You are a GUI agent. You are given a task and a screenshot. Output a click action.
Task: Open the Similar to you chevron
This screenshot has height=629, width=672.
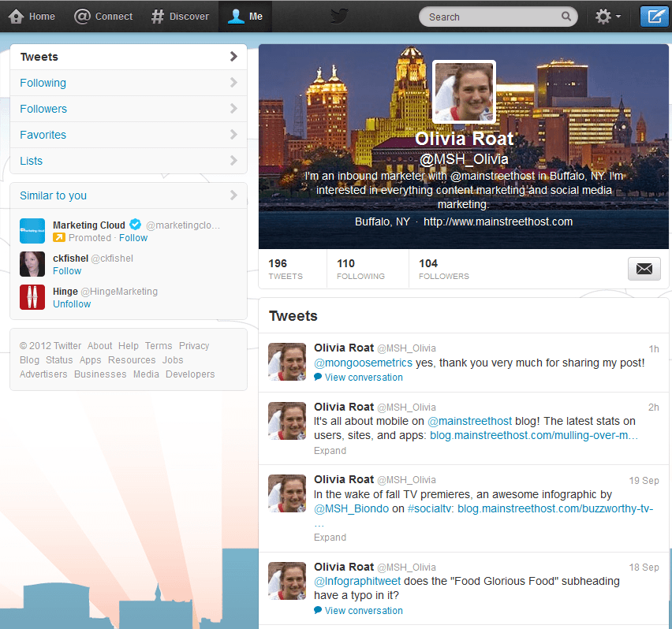click(x=233, y=195)
